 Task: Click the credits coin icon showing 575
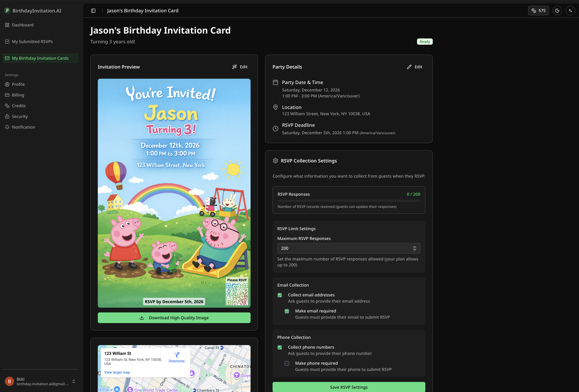(538, 10)
